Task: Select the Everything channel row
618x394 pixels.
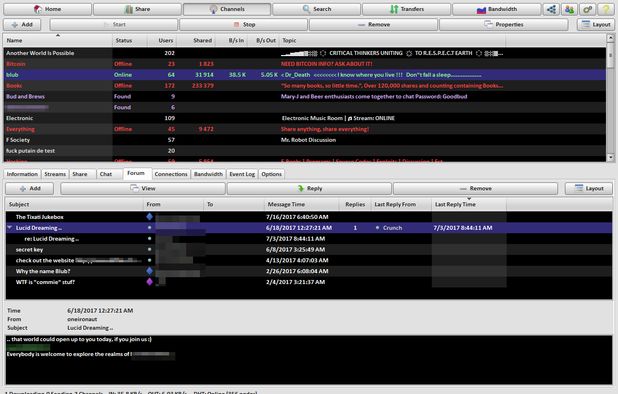Action: (305, 129)
